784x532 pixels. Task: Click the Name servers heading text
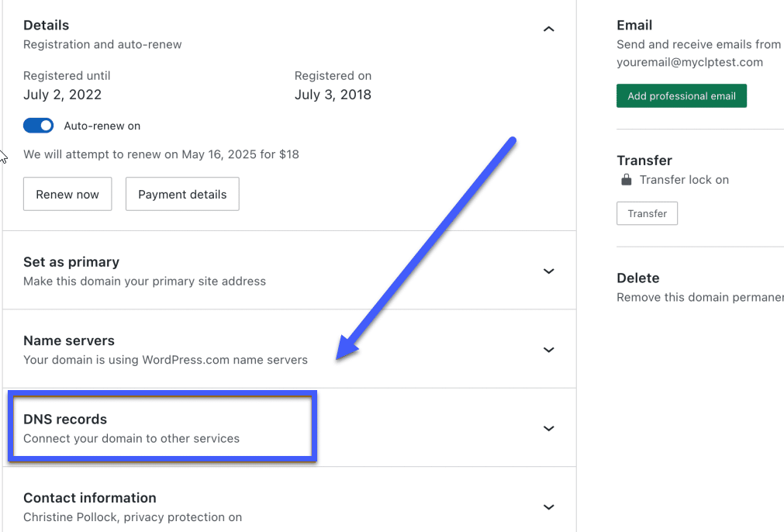69,340
